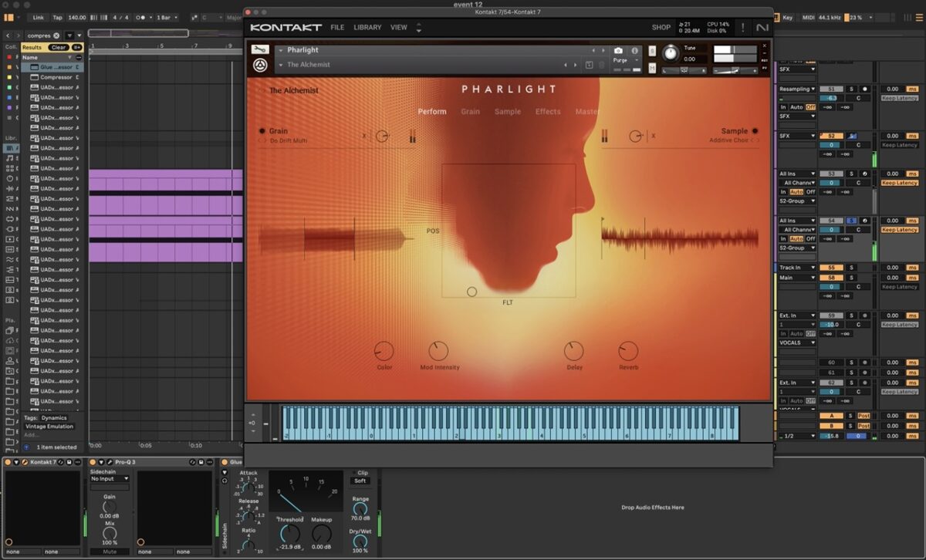This screenshot has height=560, width=926.
Task: Click the Native Instruments logo in Kontakt
Action: [762, 28]
